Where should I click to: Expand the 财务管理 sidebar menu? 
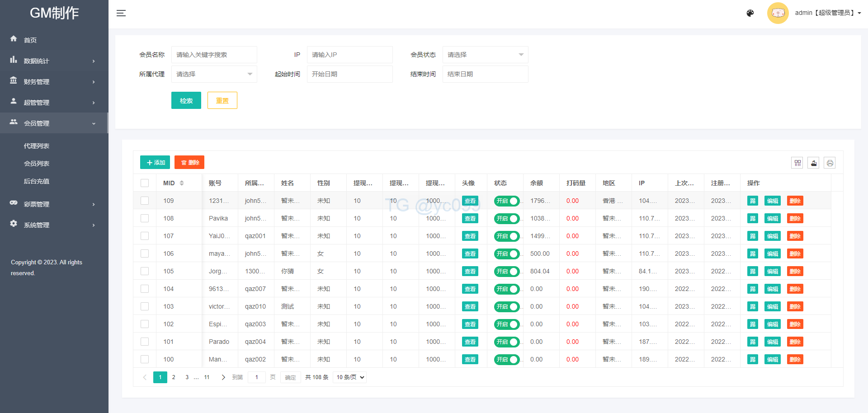[x=53, y=82]
